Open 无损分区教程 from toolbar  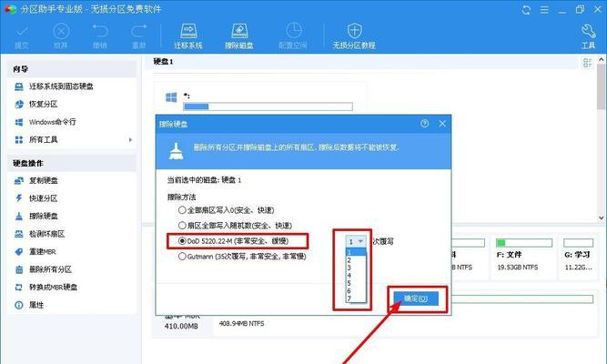(354, 36)
